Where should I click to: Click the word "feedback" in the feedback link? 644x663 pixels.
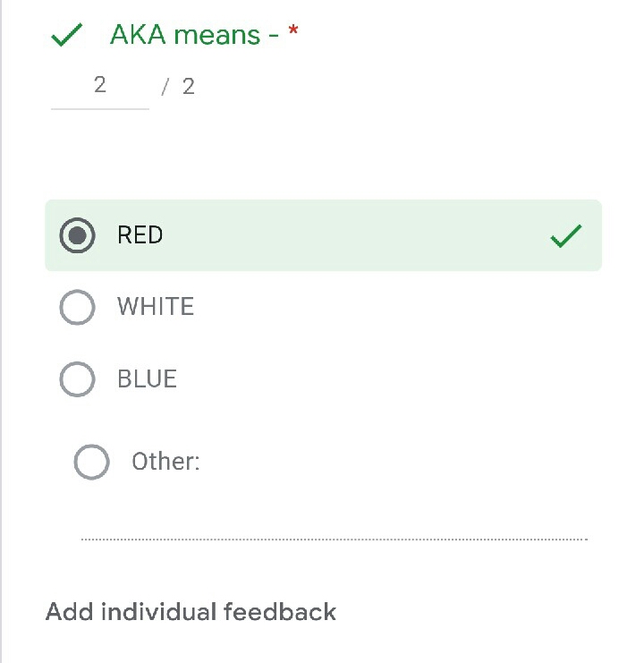click(280, 612)
